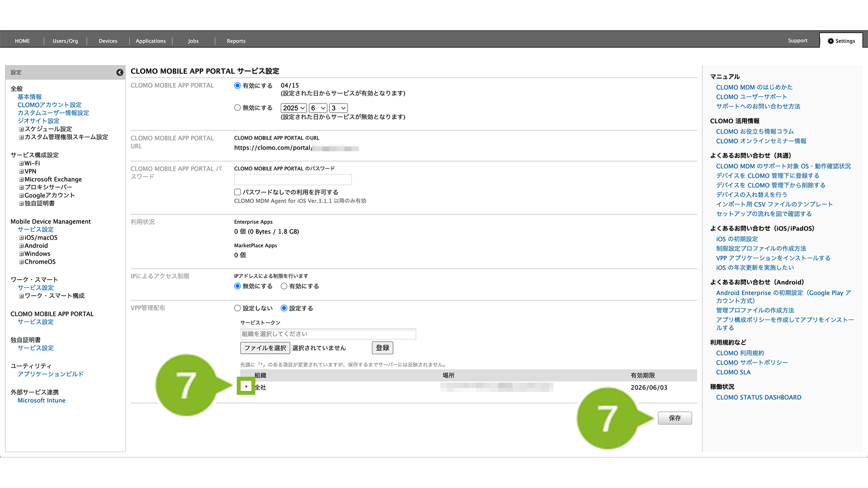868x488 pixels.
Task: Open Microsoft Intune link
Action: pyautogui.click(x=41, y=401)
